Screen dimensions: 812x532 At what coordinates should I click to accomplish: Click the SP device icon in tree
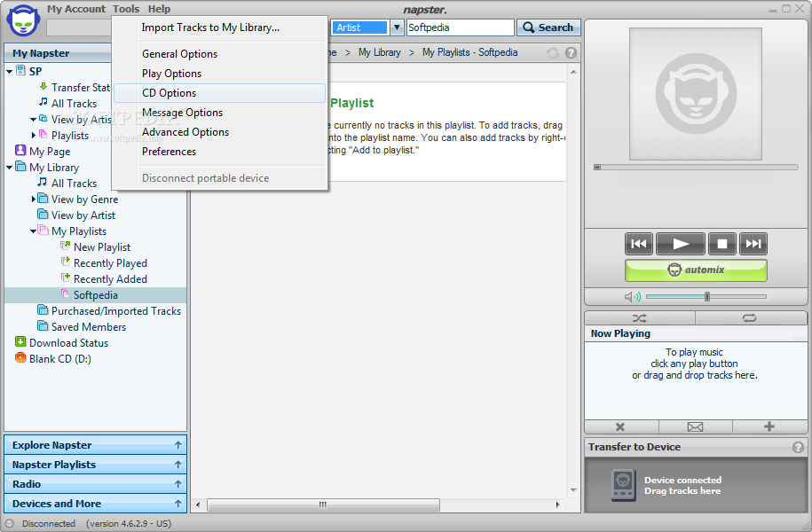pyautogui.click(x=20, y=70)
